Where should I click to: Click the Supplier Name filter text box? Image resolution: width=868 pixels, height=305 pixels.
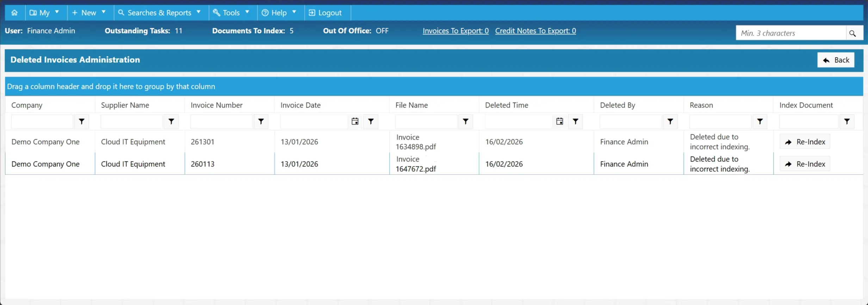132,121
